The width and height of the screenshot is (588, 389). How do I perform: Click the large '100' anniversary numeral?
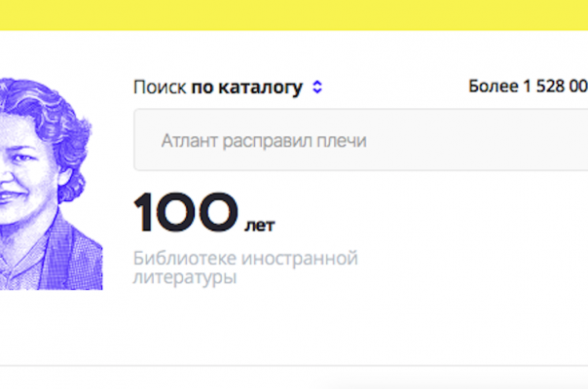[186, 212]
